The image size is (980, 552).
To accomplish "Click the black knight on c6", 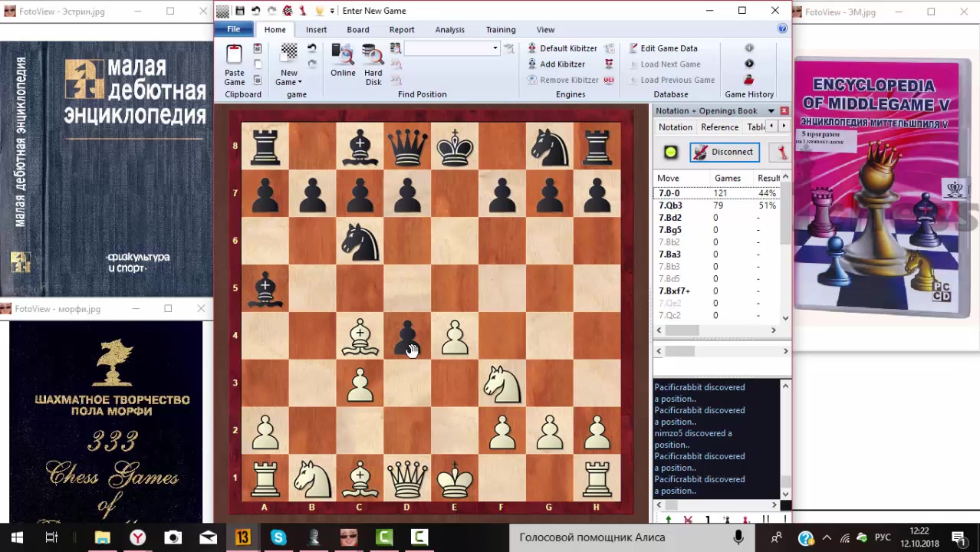I will pos(360,241).
